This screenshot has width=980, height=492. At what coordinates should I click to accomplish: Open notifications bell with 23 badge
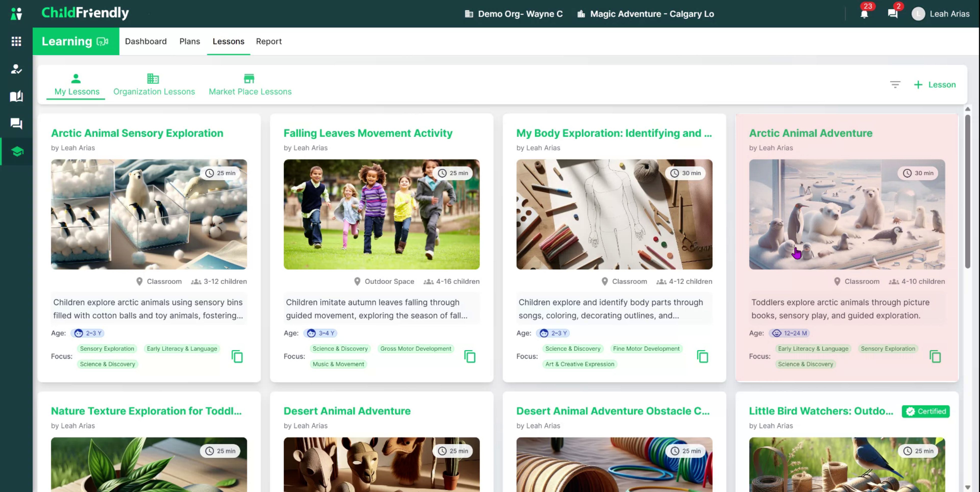click(864, 14)
